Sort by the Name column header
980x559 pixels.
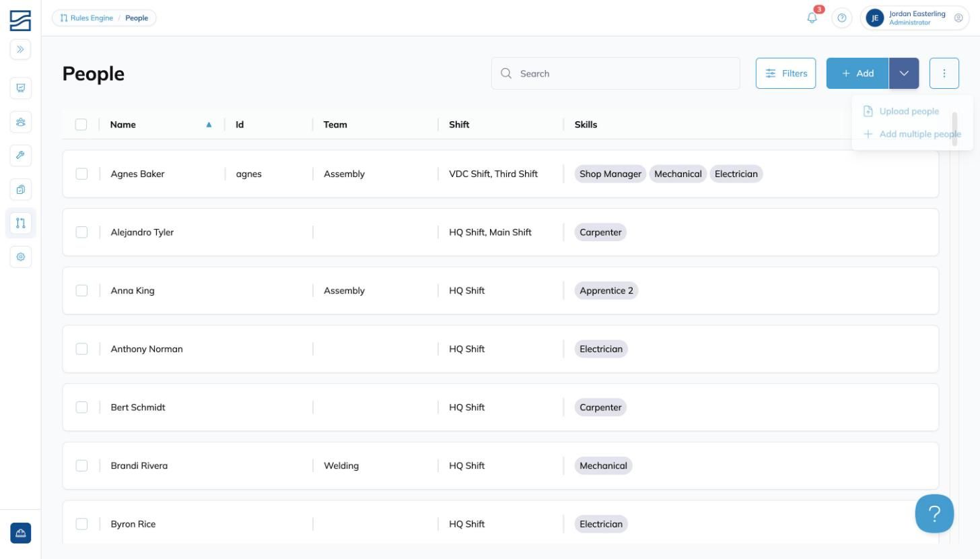point(123,125)
